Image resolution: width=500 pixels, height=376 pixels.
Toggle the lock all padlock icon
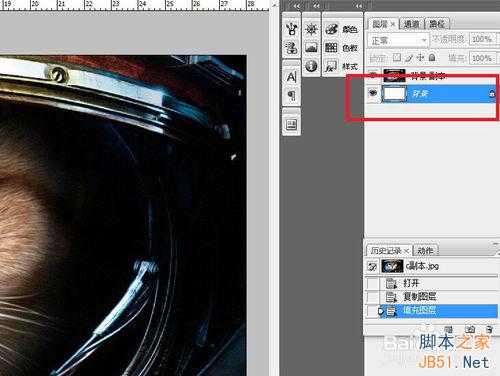coord(432,57)
